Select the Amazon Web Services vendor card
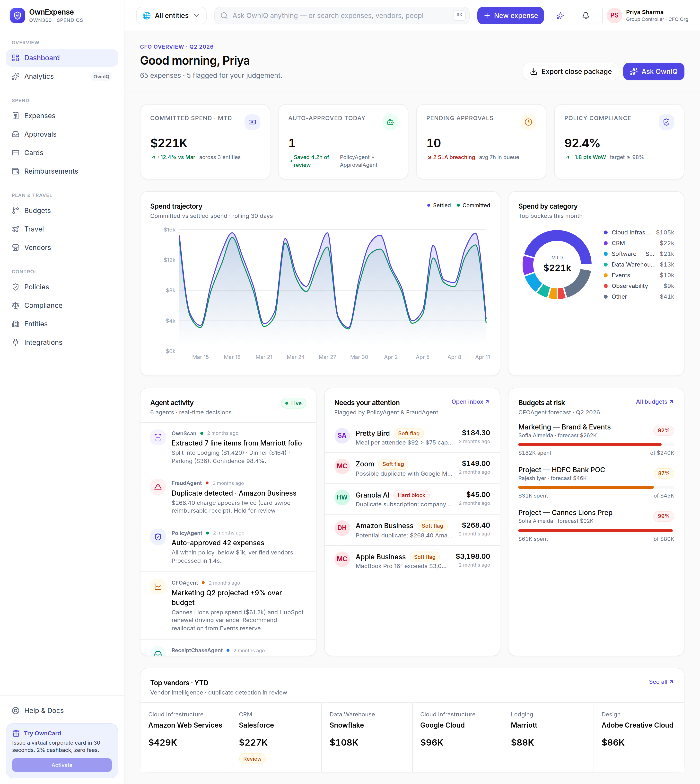700x784 pixels. (186, 737)
